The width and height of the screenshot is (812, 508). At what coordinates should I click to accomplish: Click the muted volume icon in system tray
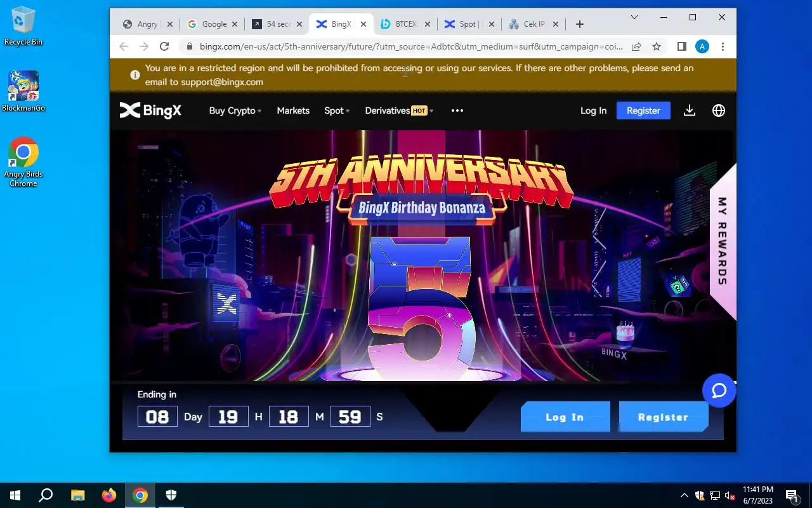click(730, 495)
